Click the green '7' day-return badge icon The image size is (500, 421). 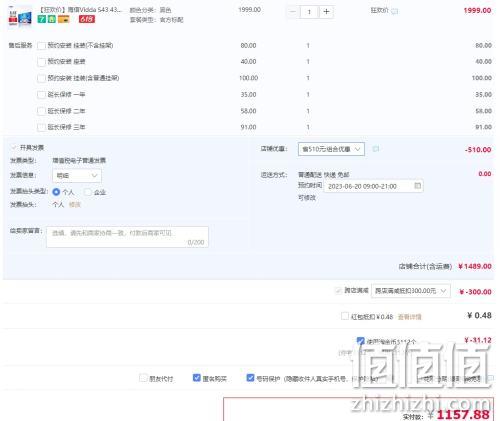click(42, 19)
